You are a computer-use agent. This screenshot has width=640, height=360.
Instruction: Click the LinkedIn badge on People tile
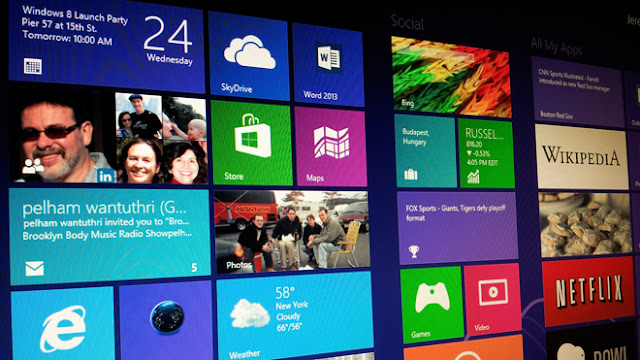(x=106, y=176)
